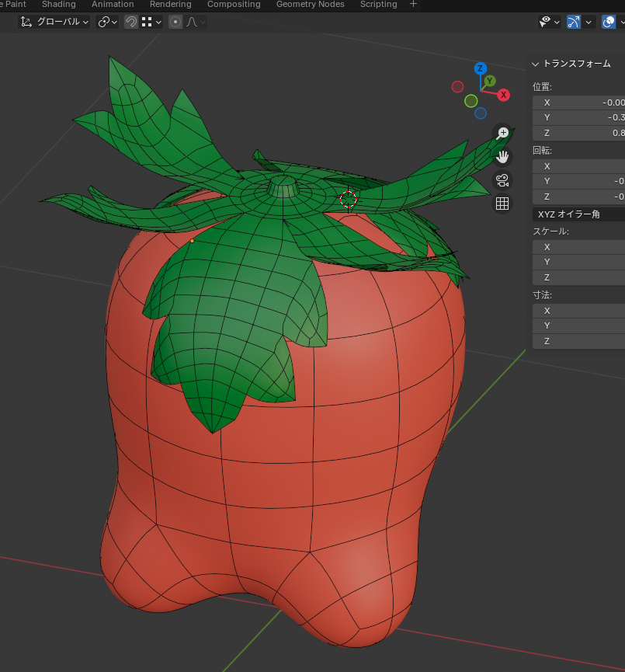Open the pivot point dropdown
Screen dimensions: 625x672
107,22
